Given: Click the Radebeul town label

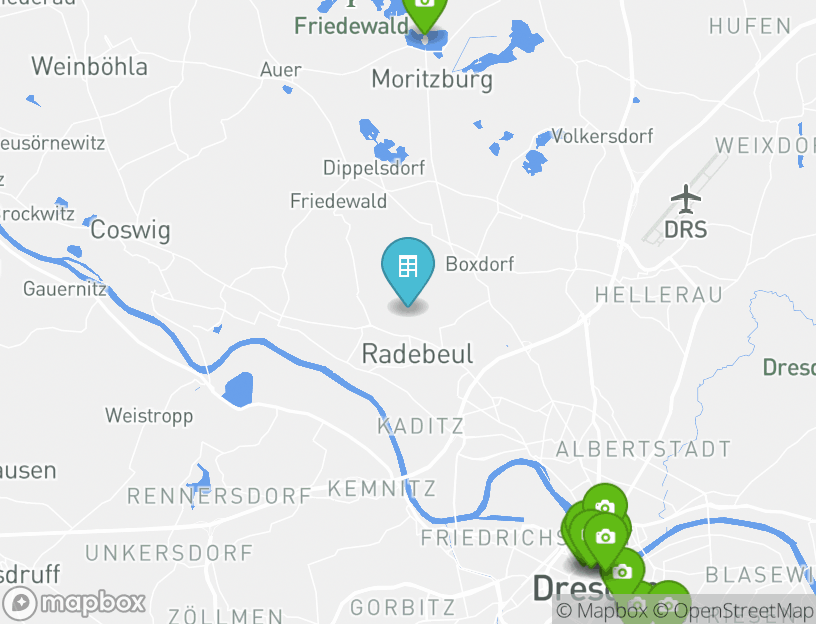Looking at the screenshot, I should (417, 354).
